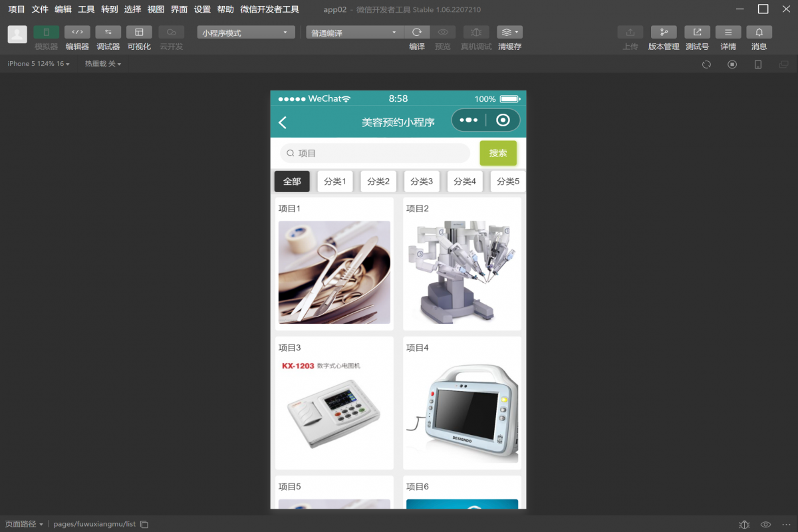
Task: Expand the 小程序模式 mode dropdown
Action: (x=245, y=33)
